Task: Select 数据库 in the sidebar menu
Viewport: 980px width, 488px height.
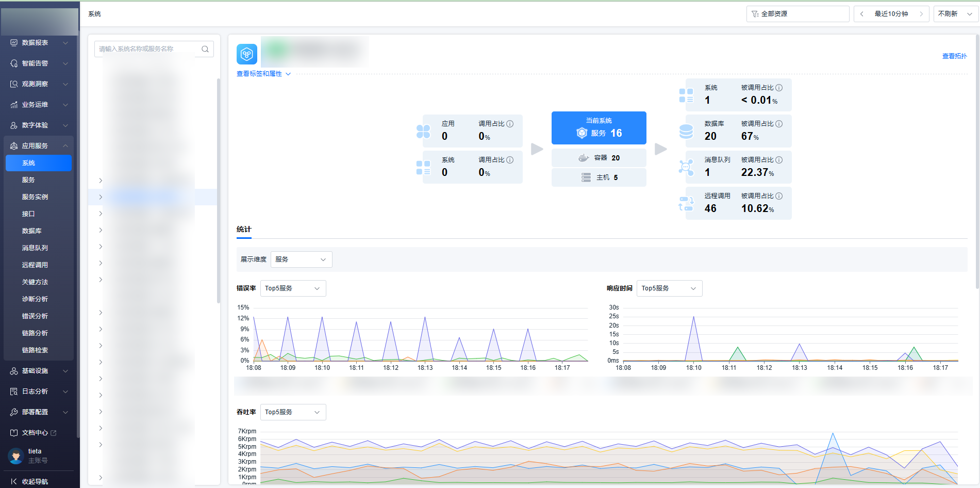Action: [32, 231]
